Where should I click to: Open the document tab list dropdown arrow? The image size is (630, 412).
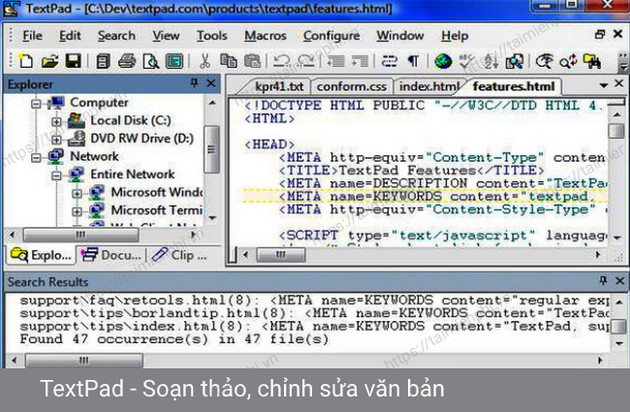pyautogui.click(x=602, y=87)
